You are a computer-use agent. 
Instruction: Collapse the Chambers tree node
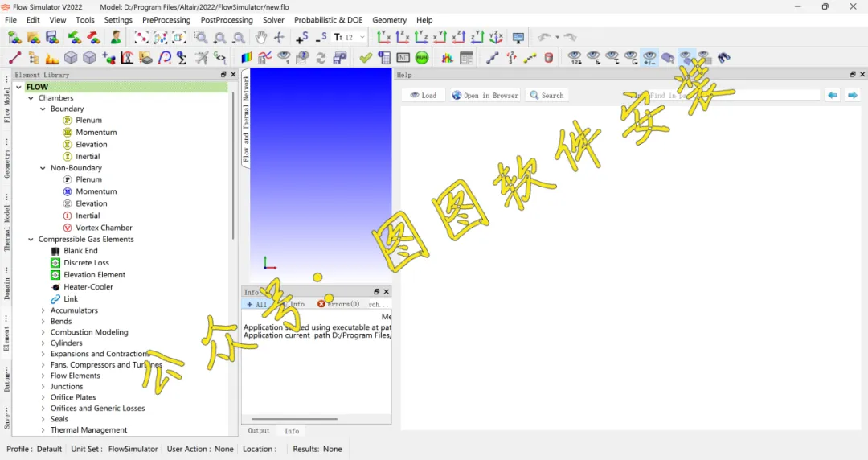(31, 98)
